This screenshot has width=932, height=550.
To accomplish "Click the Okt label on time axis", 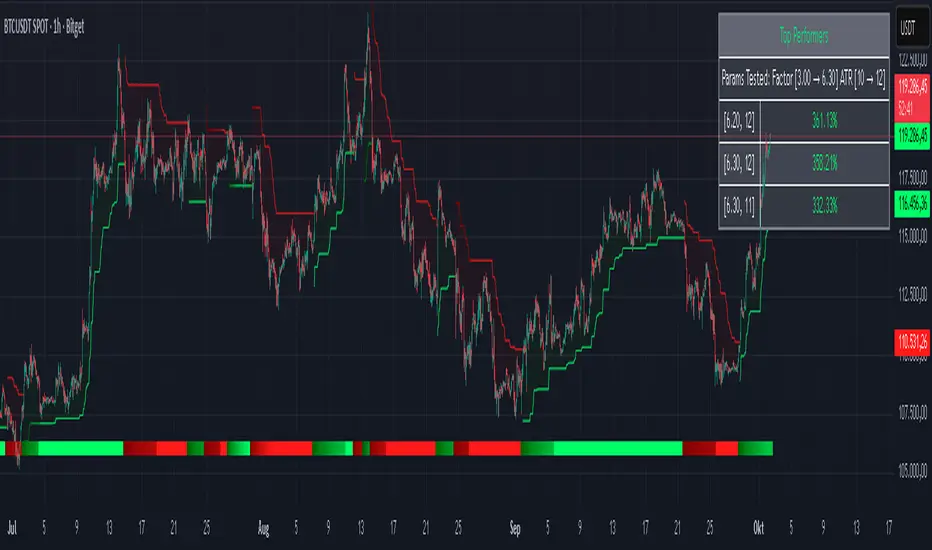I will (758, 528).
